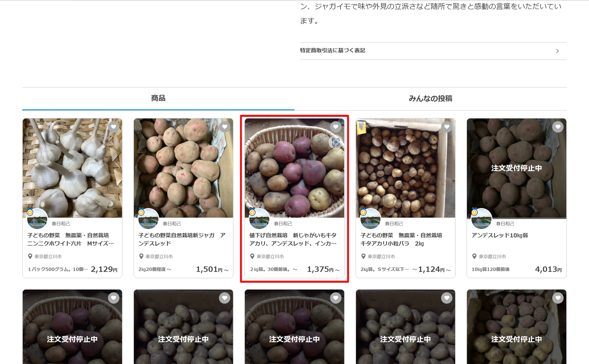Expand 特定商取引法に基づく表記 chevron arrow
Viewport: 589px width, 364px height.
pyautogui.click(x=557, y=51)
